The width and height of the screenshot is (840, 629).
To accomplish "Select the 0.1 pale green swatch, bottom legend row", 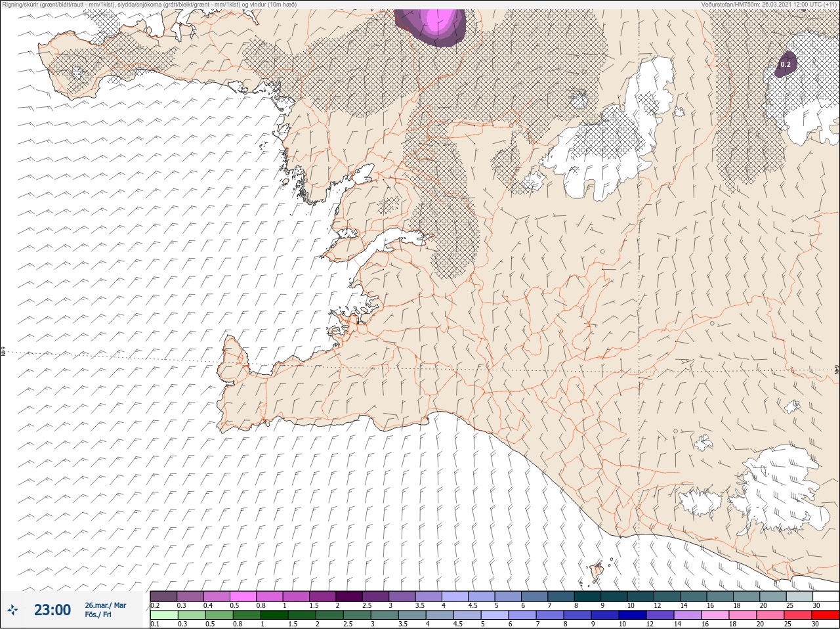I will 163,615.
